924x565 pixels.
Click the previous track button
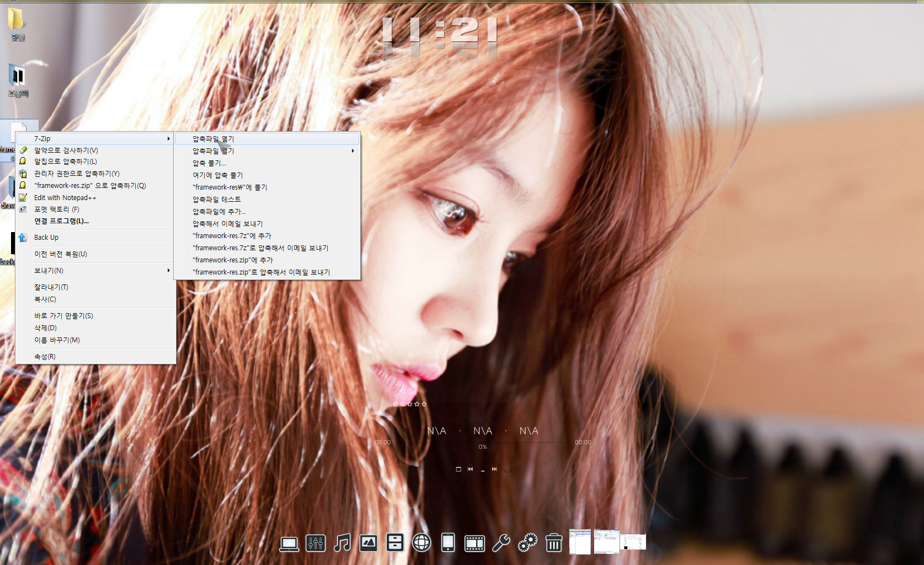470,469
